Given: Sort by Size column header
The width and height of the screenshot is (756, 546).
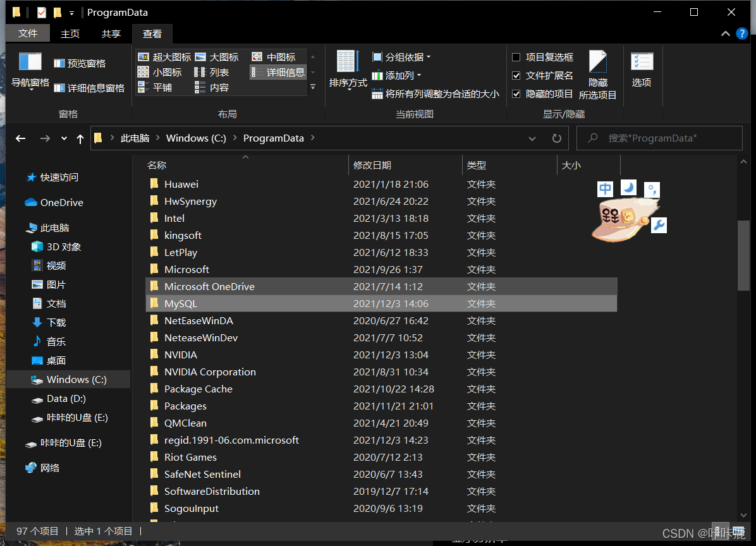Looking at the screenshot, I should (x=588, y=165).
